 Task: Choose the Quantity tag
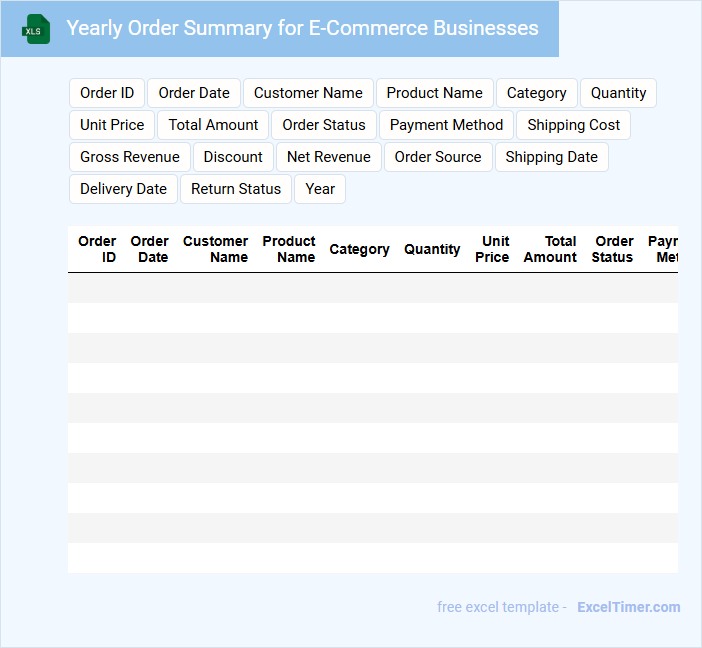click(618, 93)
